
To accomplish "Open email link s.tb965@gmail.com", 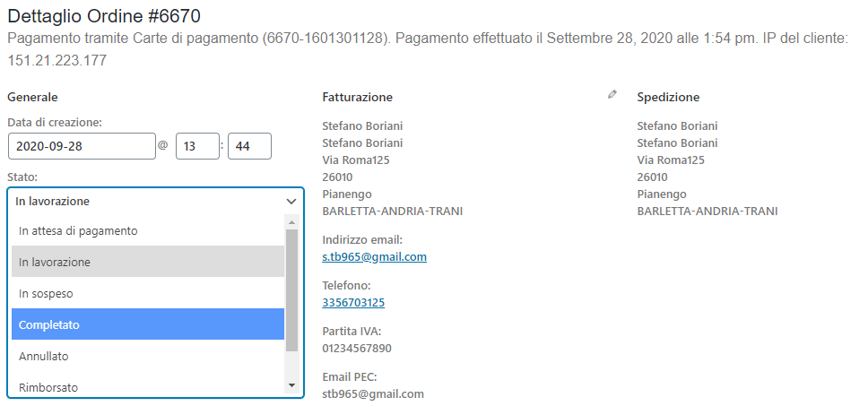I will click(374, 256).
